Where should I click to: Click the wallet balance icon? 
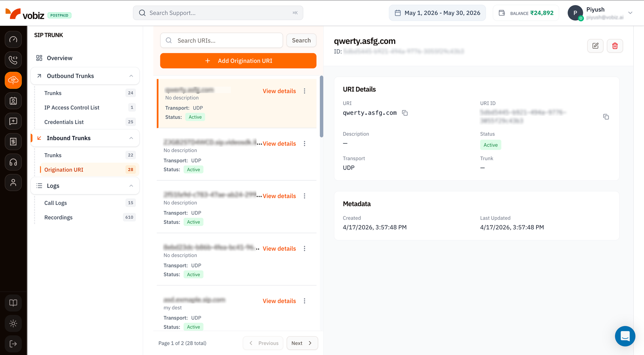[502, 13]
